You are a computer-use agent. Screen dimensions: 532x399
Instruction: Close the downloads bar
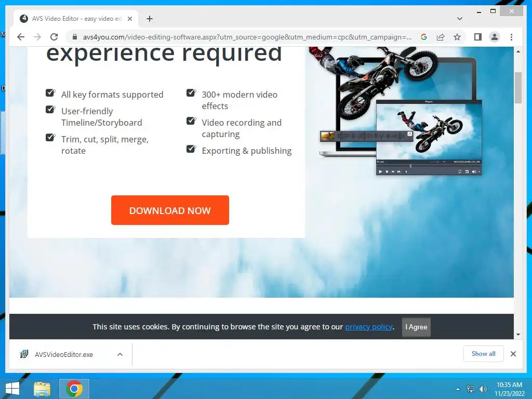click(x=513, y=354)
